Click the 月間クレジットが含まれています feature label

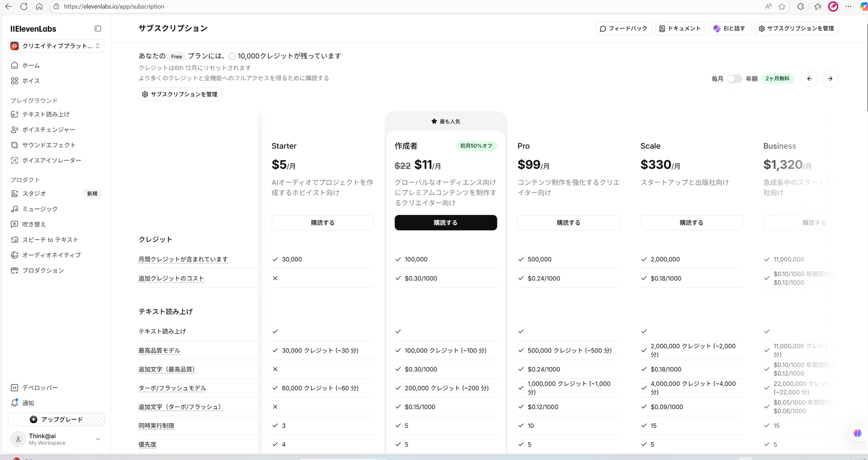pyautogui.click(x=183, y=259)
